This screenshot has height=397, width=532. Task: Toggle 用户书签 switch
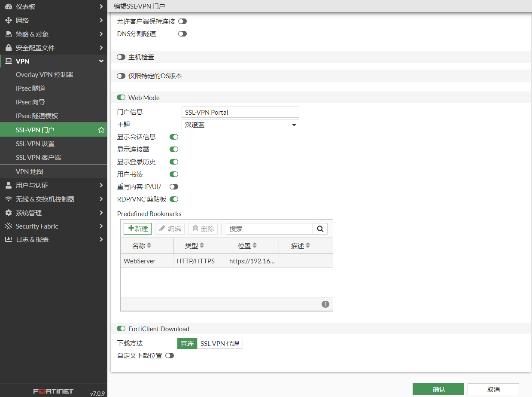(x=174, y=174)
